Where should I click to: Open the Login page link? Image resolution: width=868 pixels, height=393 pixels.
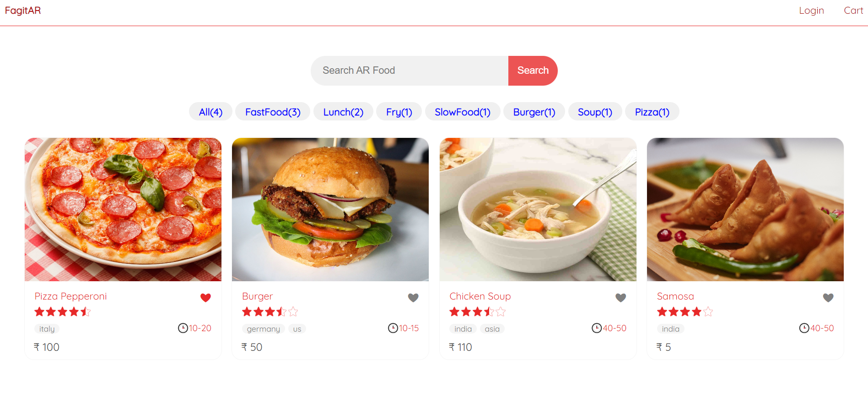click(x=811, y=11)
